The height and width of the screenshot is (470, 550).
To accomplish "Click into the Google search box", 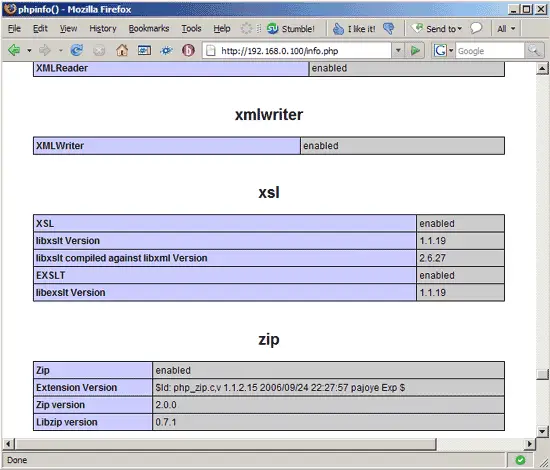I will pyautogui.click(x=490, y=51).
